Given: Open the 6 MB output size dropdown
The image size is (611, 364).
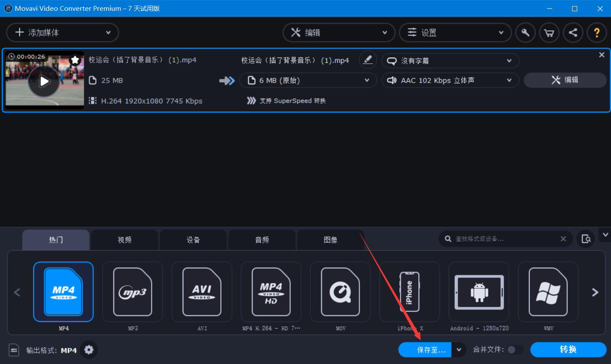Looking at the screenshot, I should [308, 80].
